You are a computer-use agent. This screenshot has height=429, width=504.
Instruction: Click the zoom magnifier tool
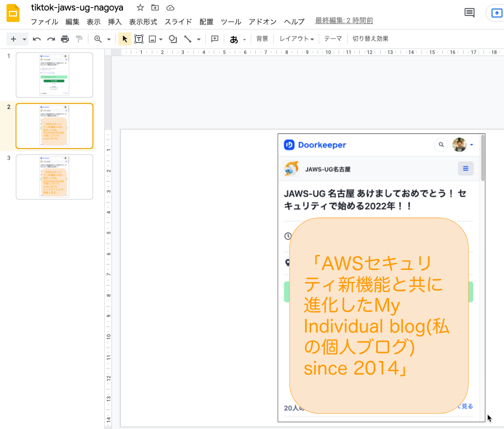tap(98, 39)
